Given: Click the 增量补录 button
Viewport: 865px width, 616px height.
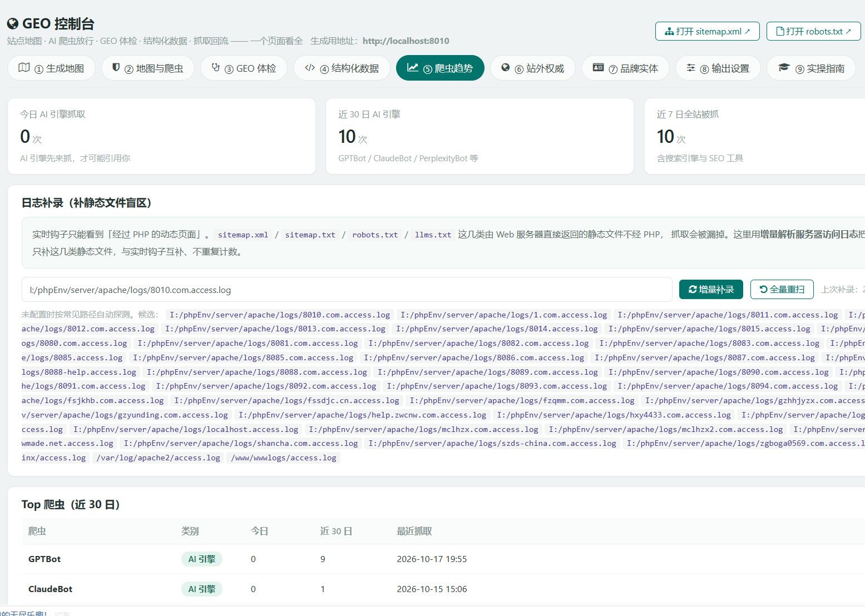Looking at the screenshot, I should pyautogui.click(x=711, y=290).
